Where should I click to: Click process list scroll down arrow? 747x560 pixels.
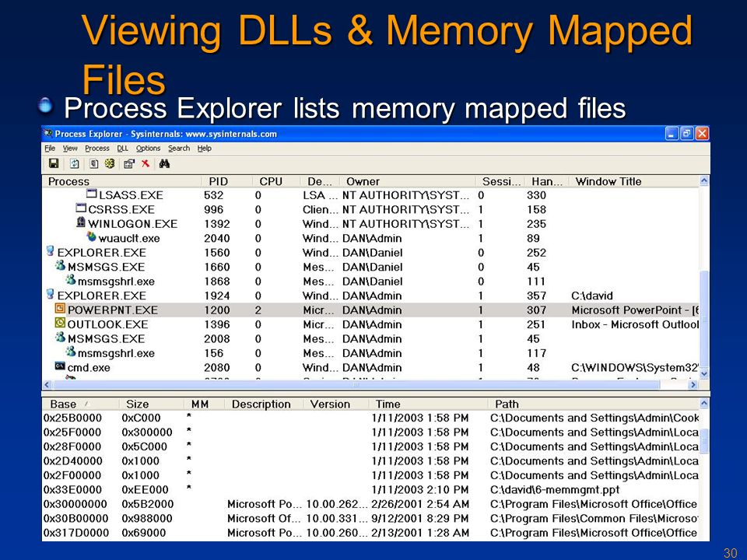coord(703,374)
